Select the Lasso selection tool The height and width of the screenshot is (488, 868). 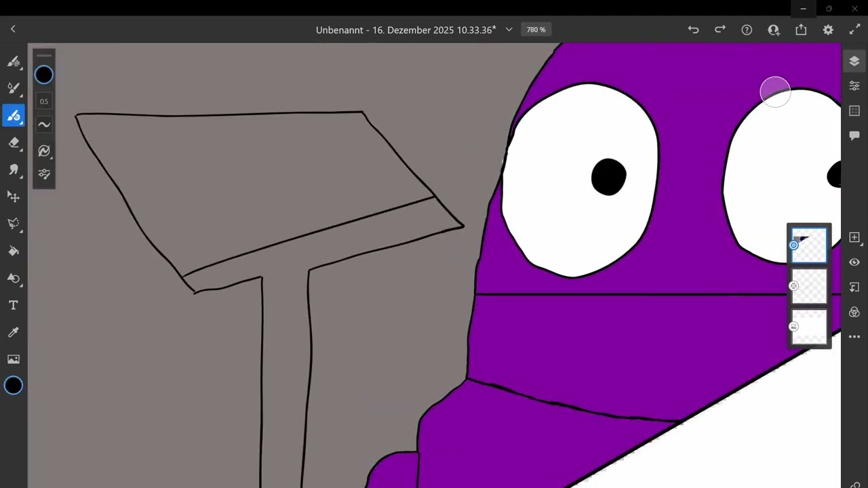[x=14, y=224]
